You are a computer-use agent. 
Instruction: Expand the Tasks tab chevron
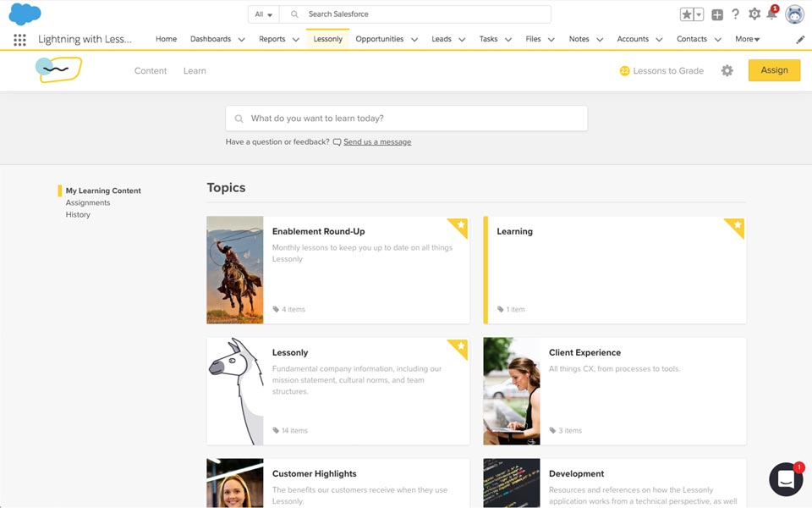click(508, 40)
